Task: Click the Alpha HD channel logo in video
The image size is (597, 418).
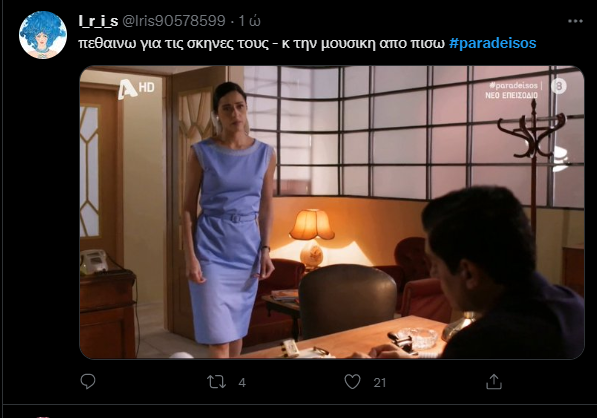Action: [x=136, y=89]
